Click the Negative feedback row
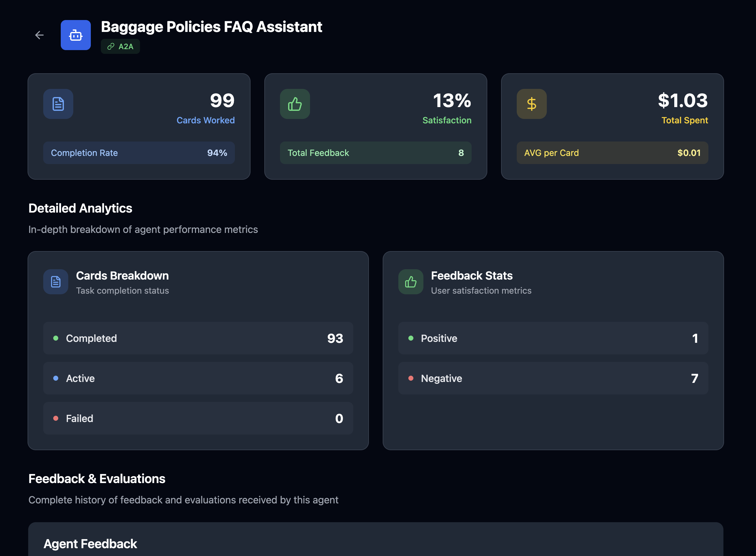The image size is (756, 556). pyautogui.click(x=553, y=378)
